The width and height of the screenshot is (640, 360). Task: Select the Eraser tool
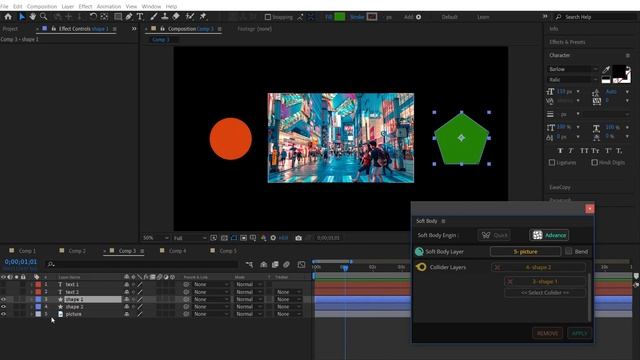176,17
